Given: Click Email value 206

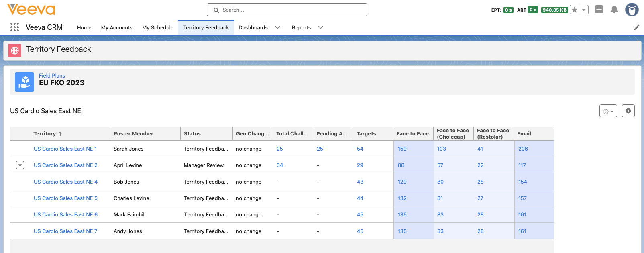Looking at the screenshot, I should point(523,149).
